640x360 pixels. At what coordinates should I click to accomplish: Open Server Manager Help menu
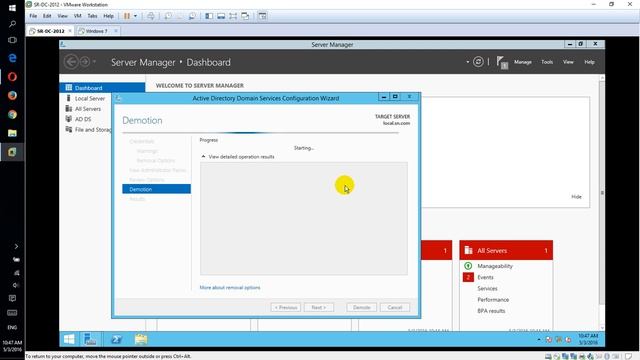[589, 62]
